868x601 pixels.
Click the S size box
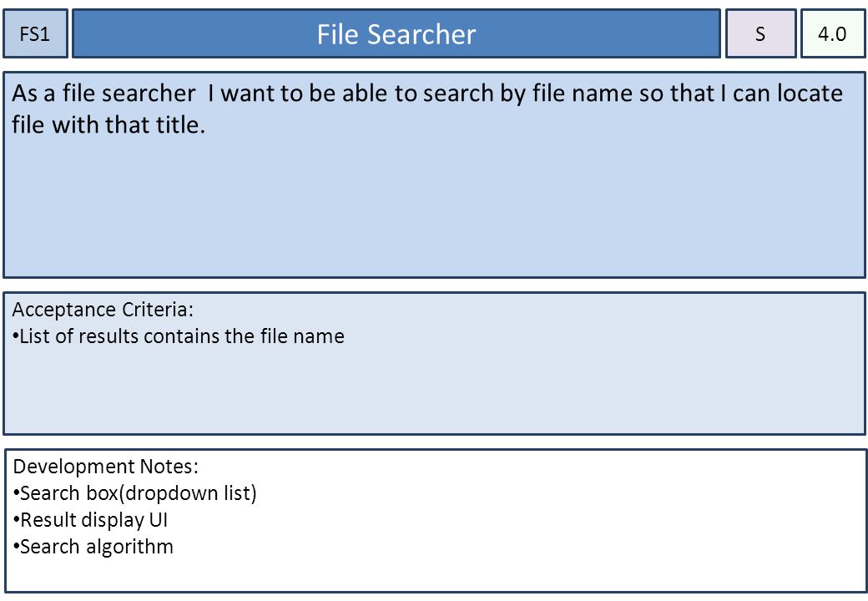click(x=760, y=33)
